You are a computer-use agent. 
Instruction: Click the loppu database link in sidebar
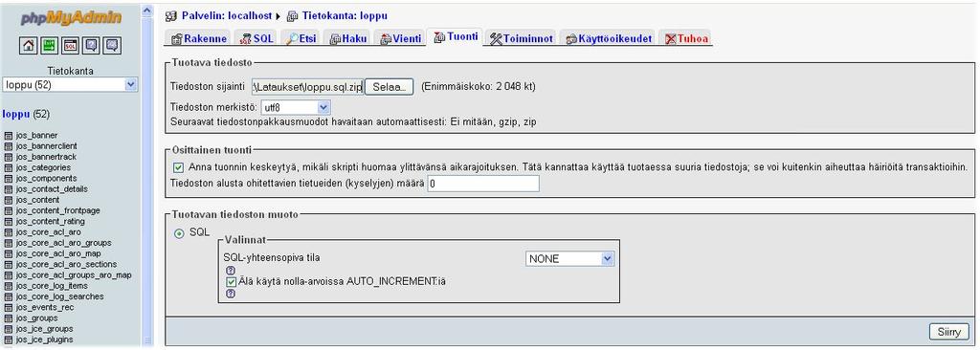click(x=15, y=115)
